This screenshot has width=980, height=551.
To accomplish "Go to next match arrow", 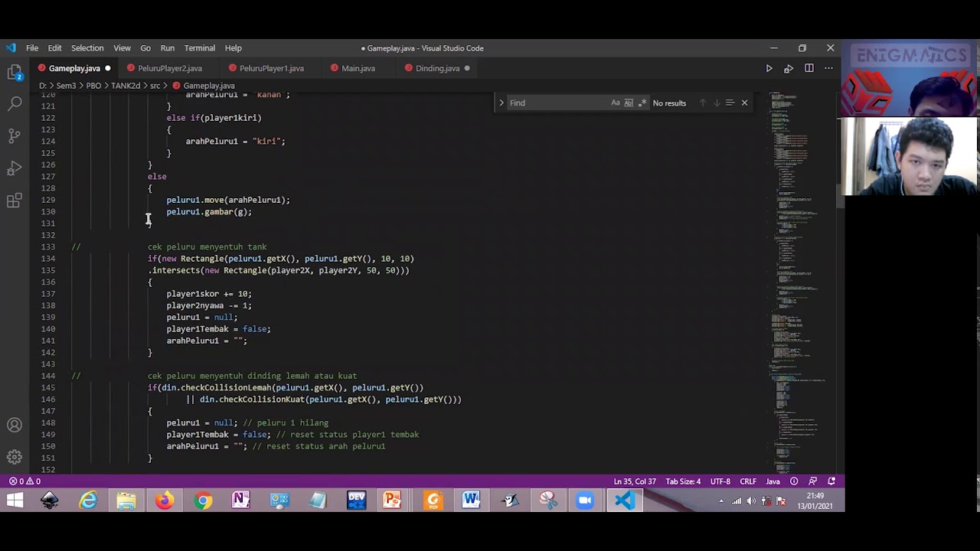I will click(x=716, y=103).
